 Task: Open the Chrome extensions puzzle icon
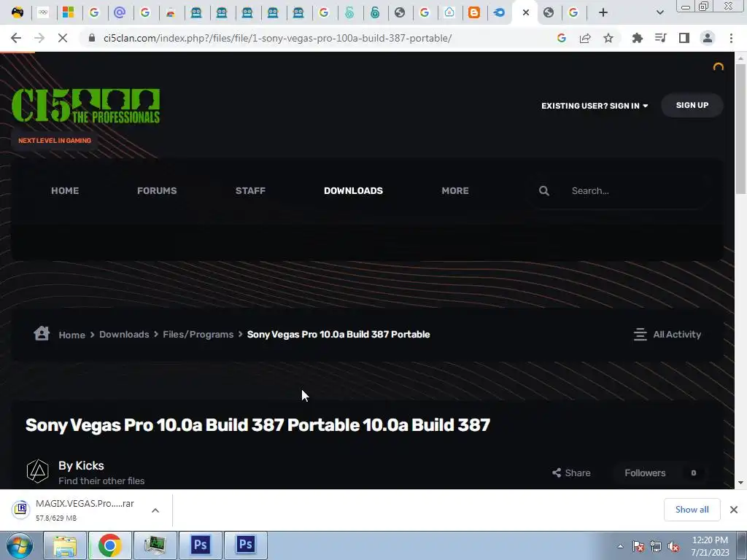point(637,38)
